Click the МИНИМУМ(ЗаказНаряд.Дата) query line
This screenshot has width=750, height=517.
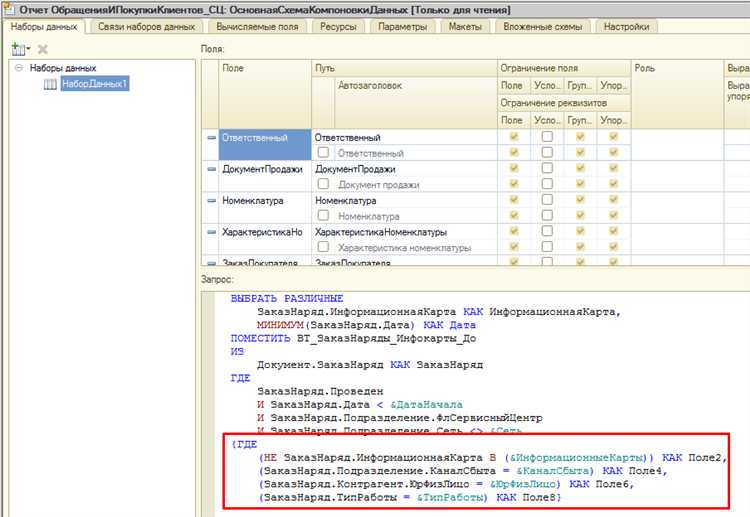point(366,325)
